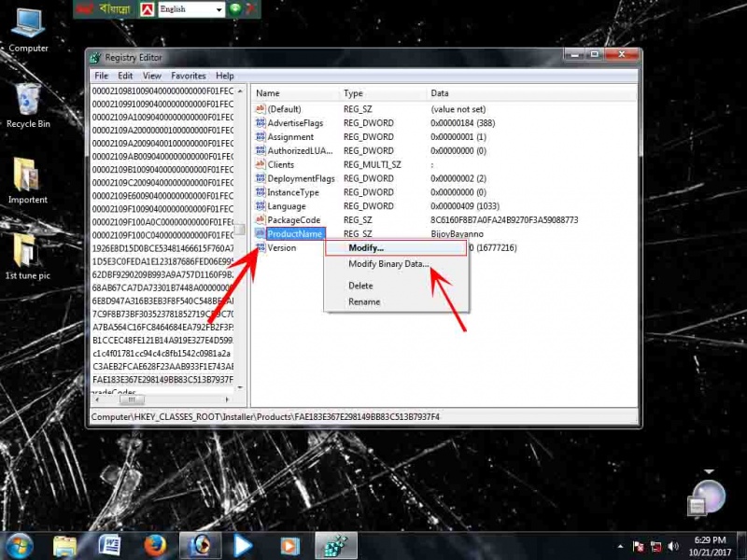This screenshot has height=560, width=747.
Task: Select key FAE183E367E298149BB83C513B7937F
Action: click(x=162, y=380)
